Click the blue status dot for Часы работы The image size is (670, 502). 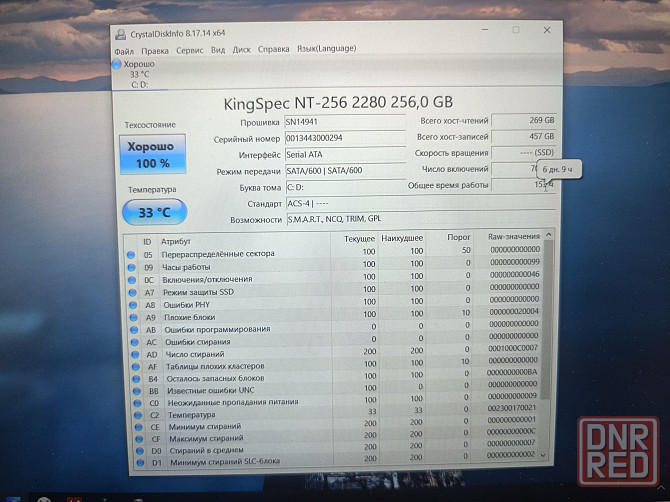point(131,267)
